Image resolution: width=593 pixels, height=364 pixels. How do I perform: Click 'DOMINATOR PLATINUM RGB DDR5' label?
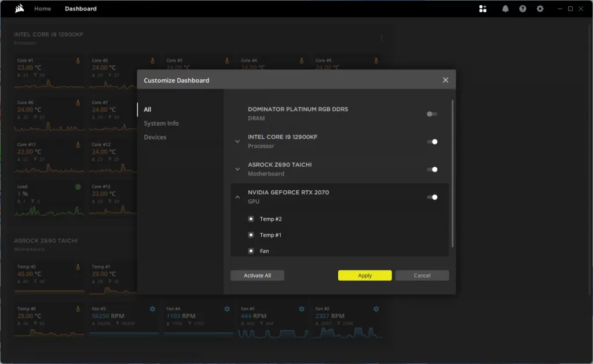(x=298, y=109)
